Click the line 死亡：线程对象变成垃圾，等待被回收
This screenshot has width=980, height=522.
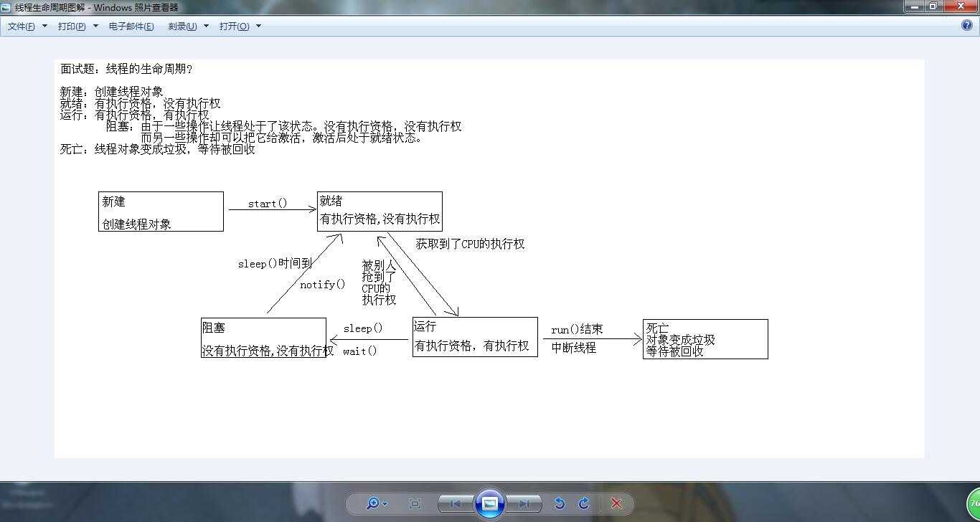(x=158, y=150)
